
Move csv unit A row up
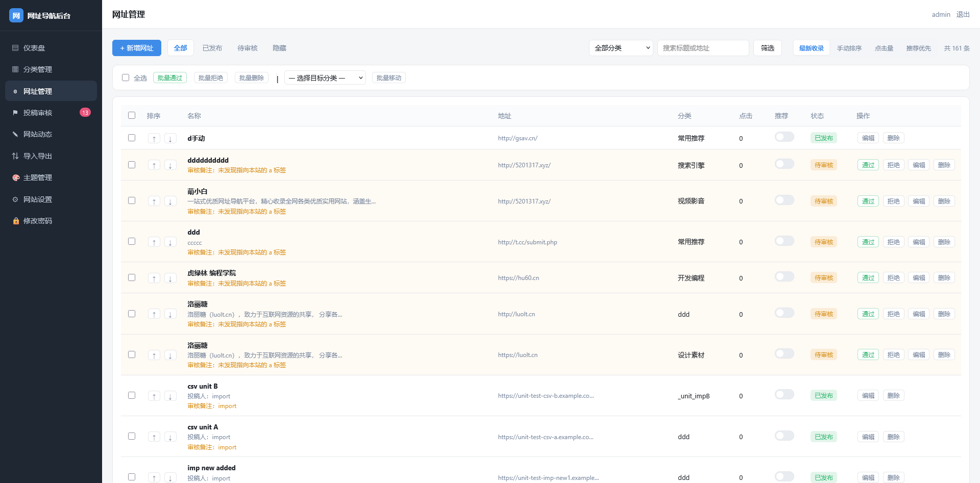154,437
